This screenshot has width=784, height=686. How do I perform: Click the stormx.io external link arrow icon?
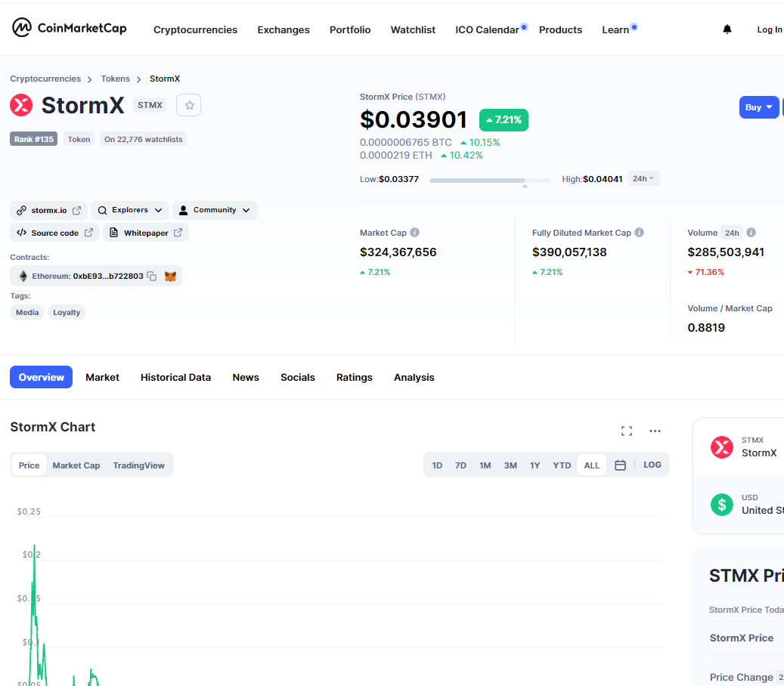pyautogui.click(x=76, y=210)
